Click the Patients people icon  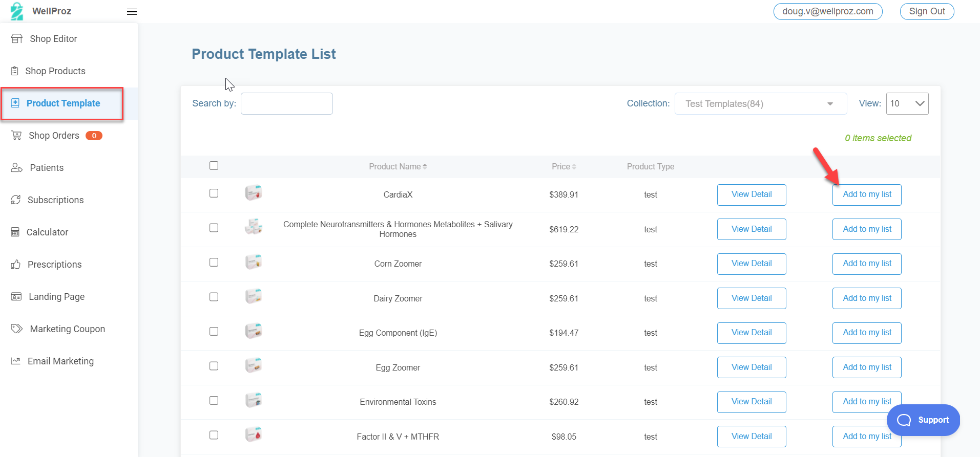pyautogui.click(x=17, y=168)
